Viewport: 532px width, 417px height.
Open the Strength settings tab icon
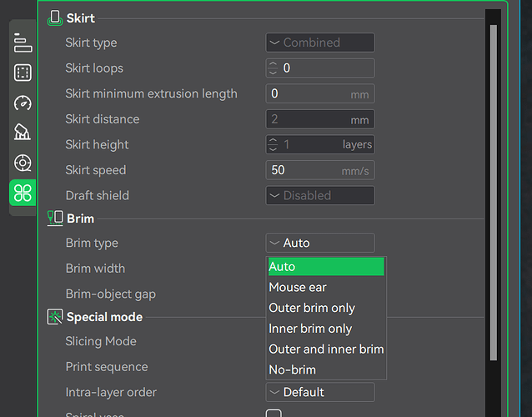[23, 73]
